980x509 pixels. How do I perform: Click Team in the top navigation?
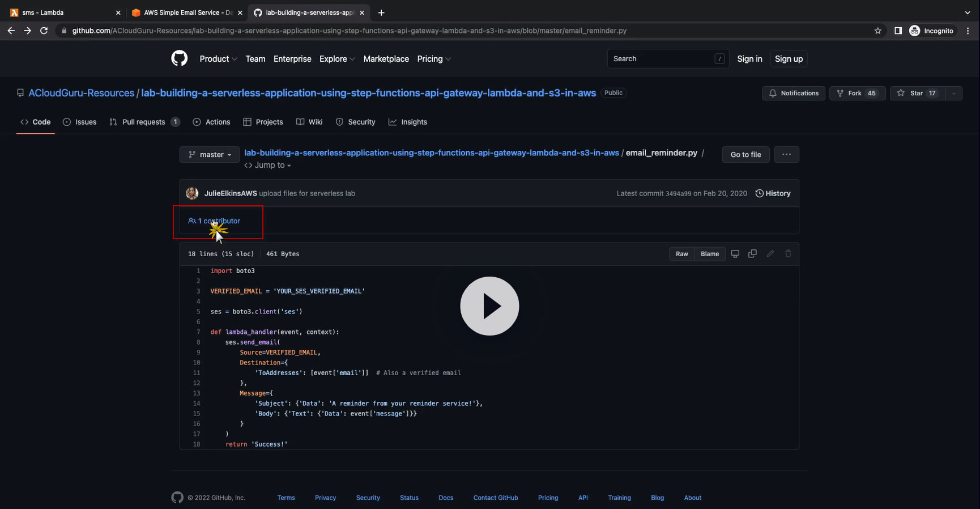pyautogui.click(x=255, y=59)
